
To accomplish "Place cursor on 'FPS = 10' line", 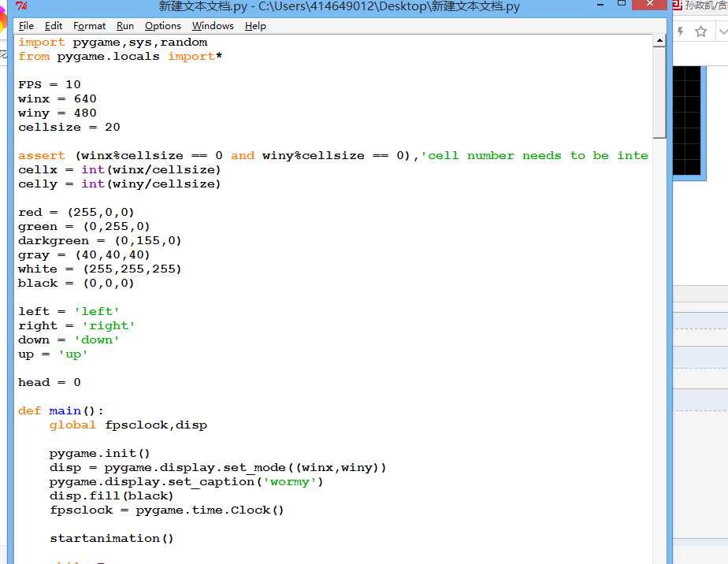I will click(x=49, y=84).
